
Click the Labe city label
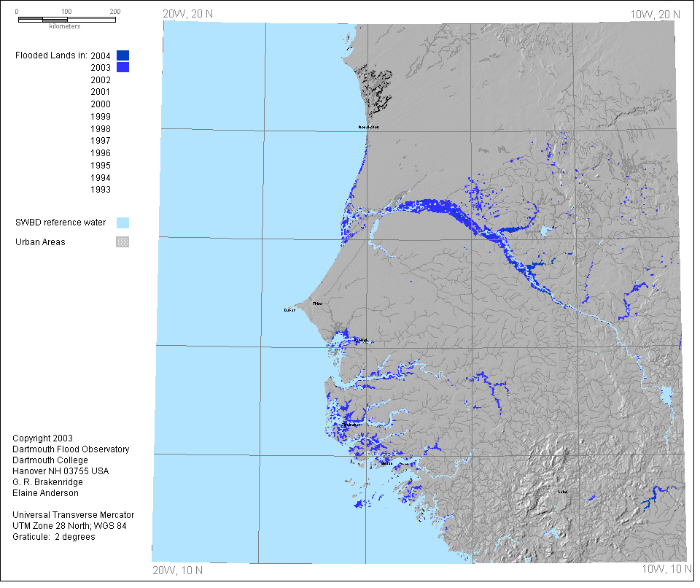[x=561, y=492]
